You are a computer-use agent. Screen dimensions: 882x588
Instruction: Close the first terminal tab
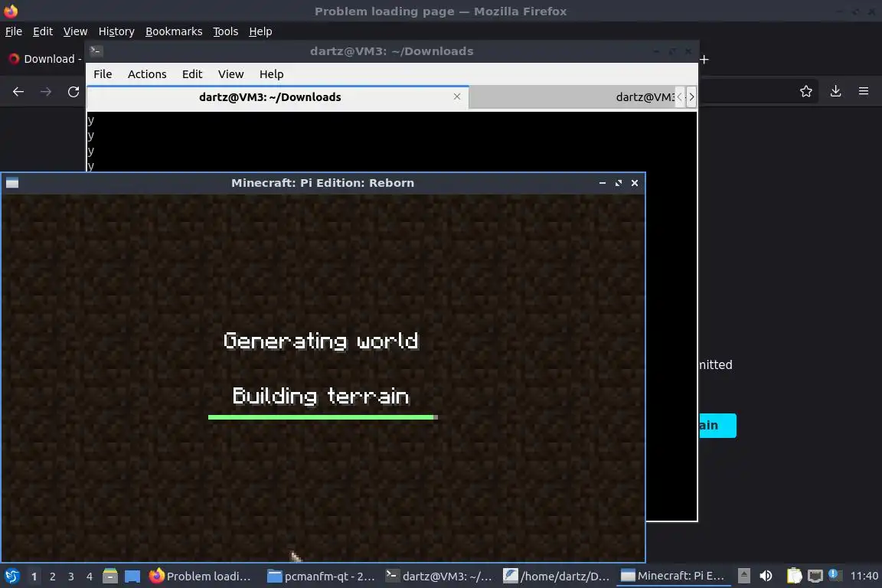click(457, 96)
